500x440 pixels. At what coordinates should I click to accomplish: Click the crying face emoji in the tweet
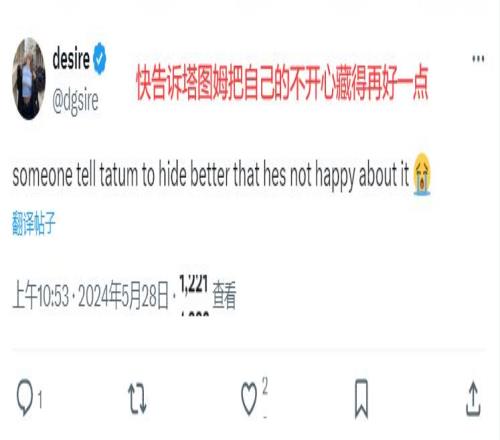[x=422, y=174]
